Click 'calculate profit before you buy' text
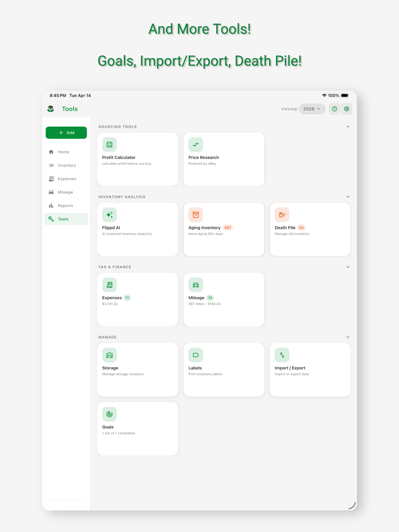399x532 pixels. [x=127, y=164]
